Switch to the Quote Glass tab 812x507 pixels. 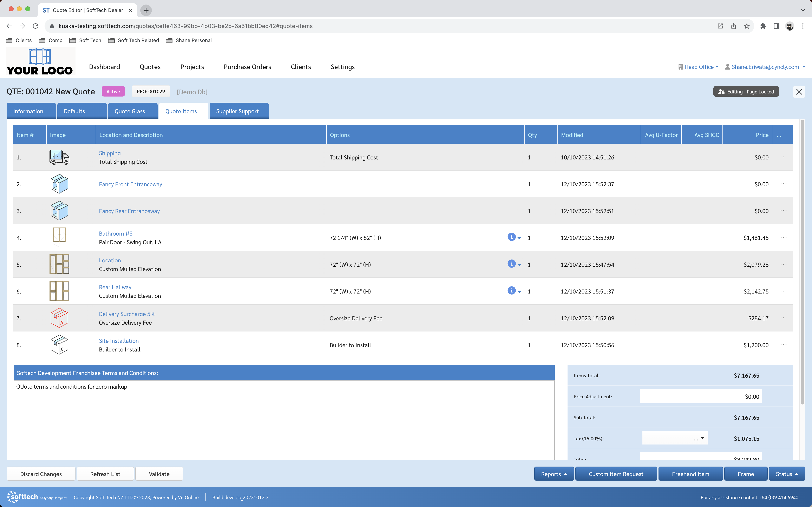pos(130,111)
